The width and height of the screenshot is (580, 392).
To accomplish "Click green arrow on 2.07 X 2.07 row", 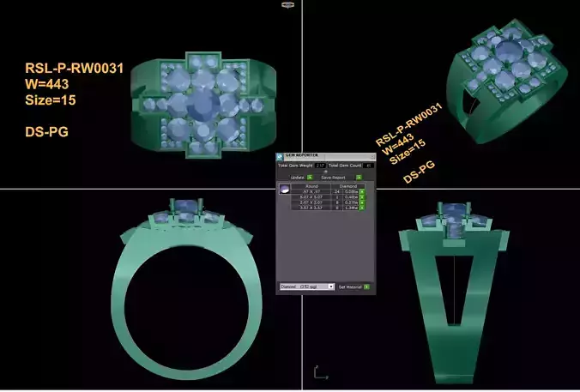I will [362, 202].
